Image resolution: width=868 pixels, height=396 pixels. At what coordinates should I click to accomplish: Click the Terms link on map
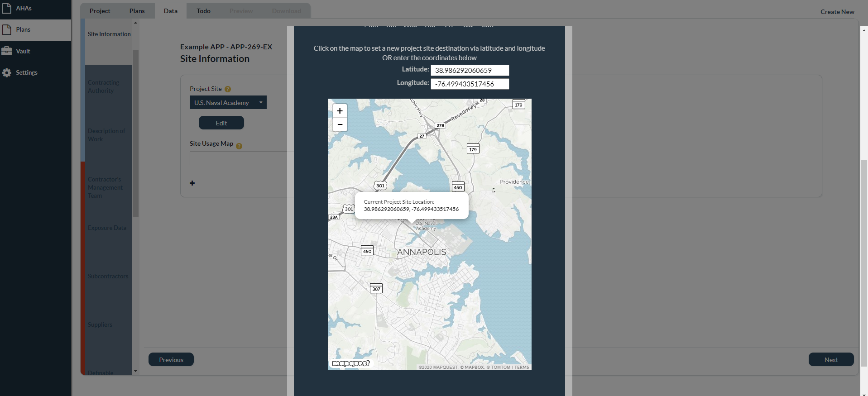[522, 367]
